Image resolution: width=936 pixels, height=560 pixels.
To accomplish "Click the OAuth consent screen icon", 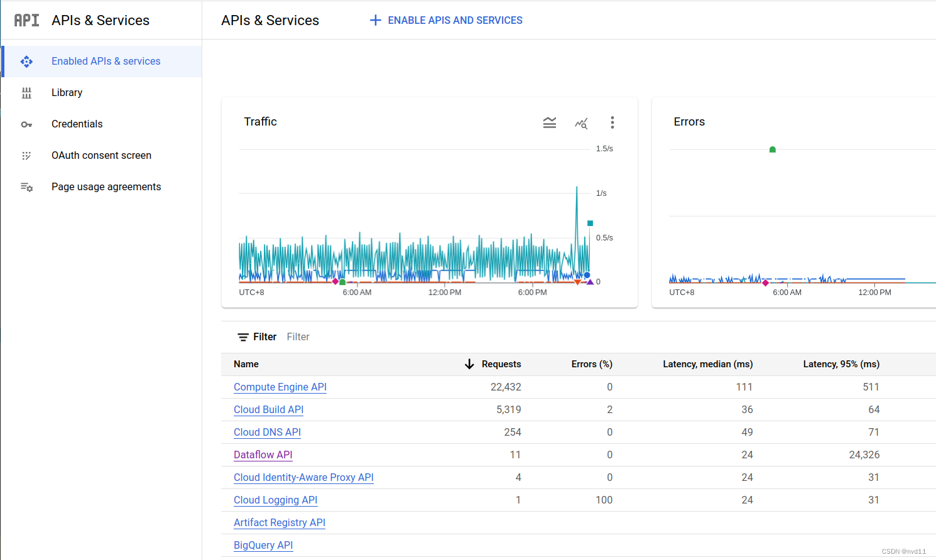I will coord(26,156).
